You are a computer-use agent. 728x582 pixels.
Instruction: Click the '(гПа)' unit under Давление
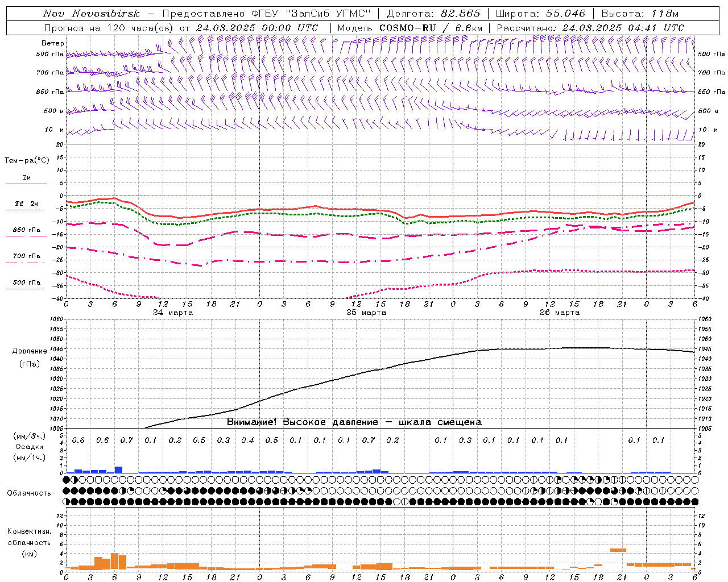30,364
